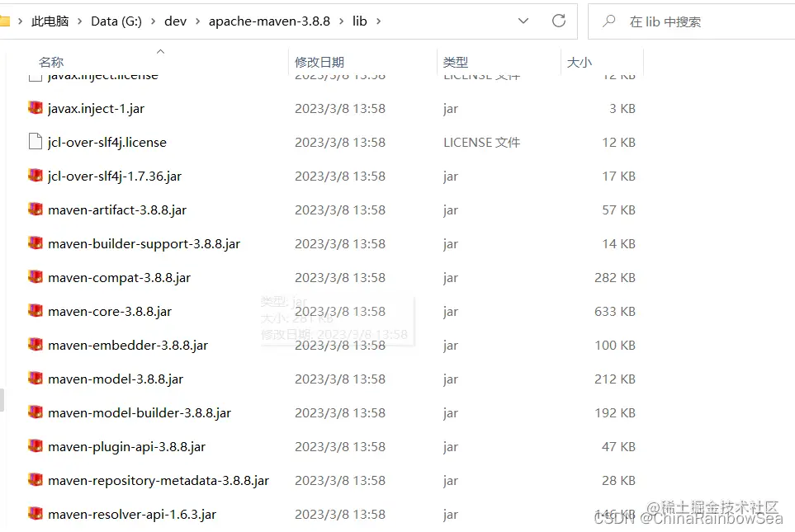Click the 212 KB size value
The image size is (795, 532).
coord(614,379)
